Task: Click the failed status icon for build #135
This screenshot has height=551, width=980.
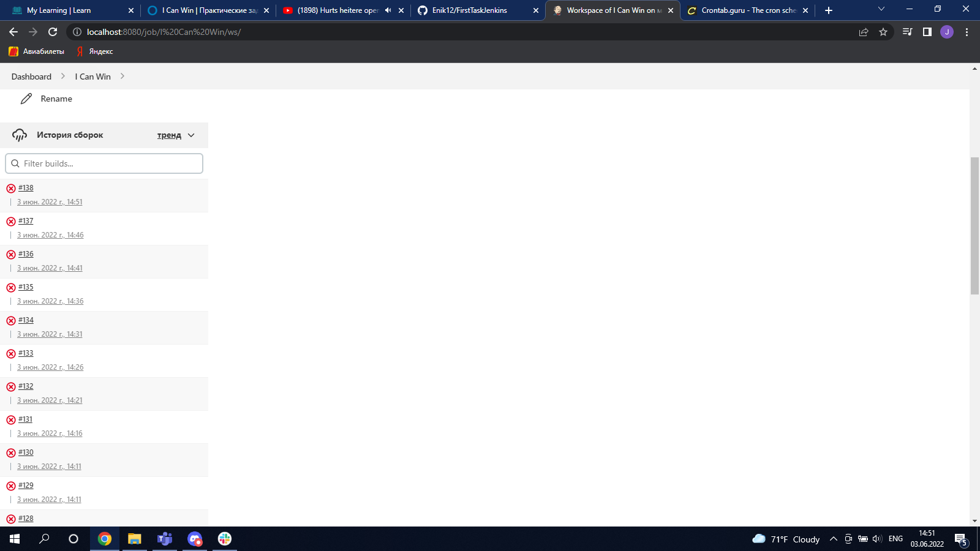Action: [11, 288]
